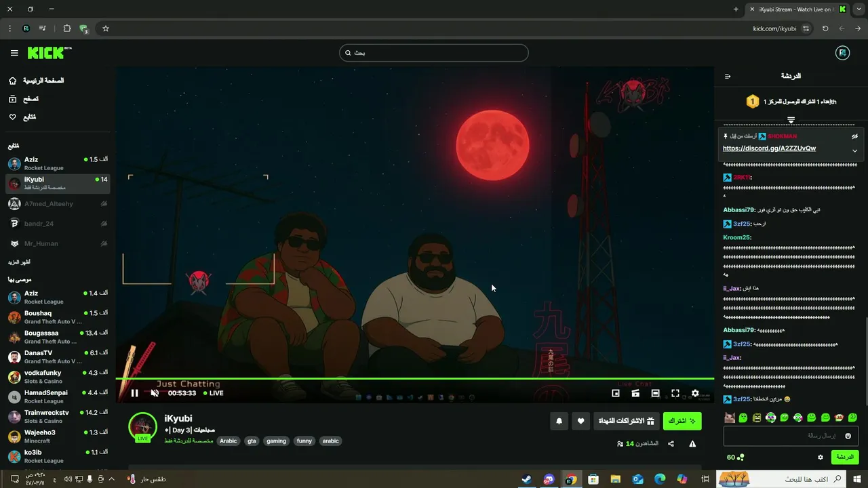The width and height of the screenshot is (868, 488).
Task: Select offline channel Mr_Human
Action: coord(58,243)
